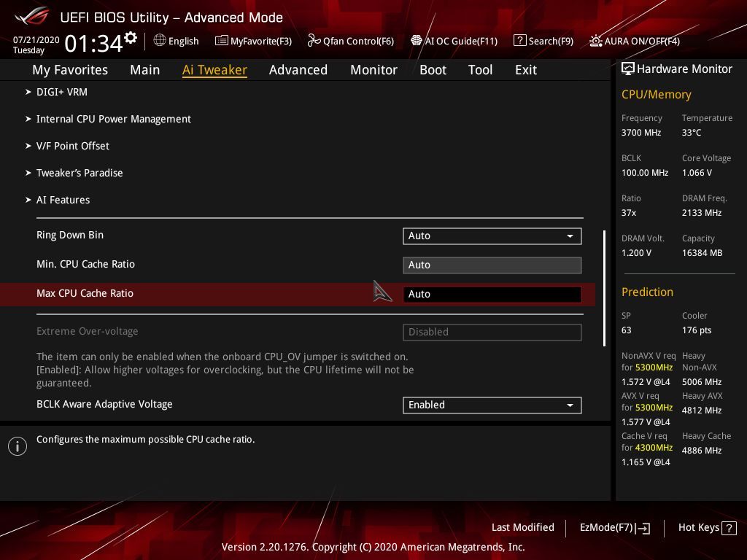Screen dimensions: 747x560
Task: Switch to the Monitor tab
Action: (374, 70)
